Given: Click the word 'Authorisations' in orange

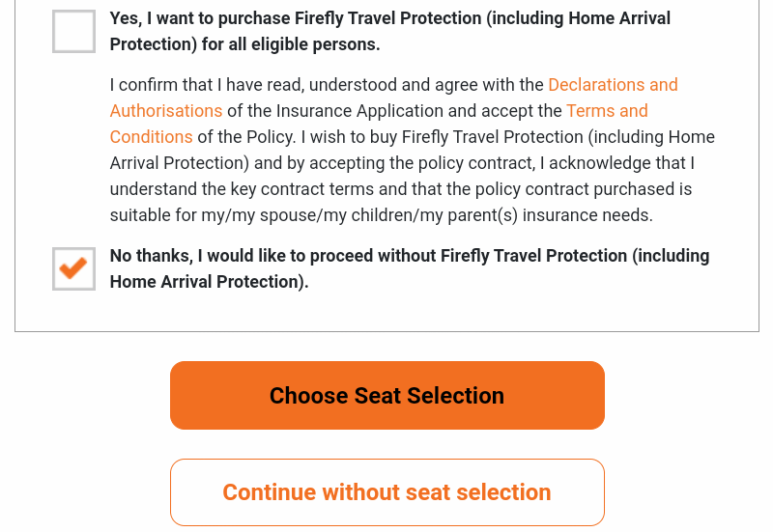Looking at the screenshot, I should pyautogui.click(x=166, y=111).
